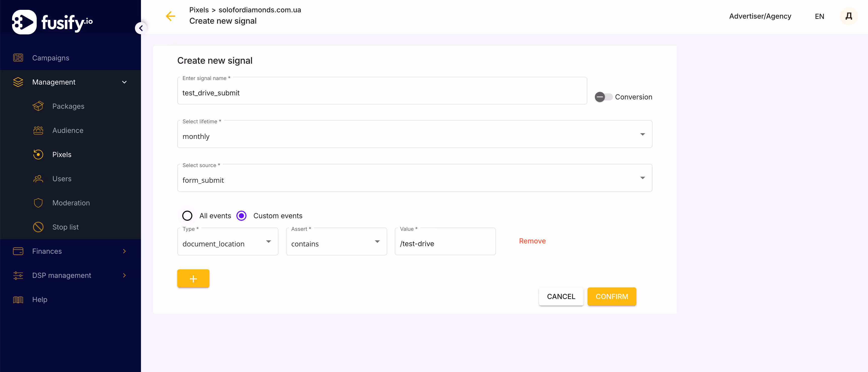Open Pixels menu item

pos(70,155)
